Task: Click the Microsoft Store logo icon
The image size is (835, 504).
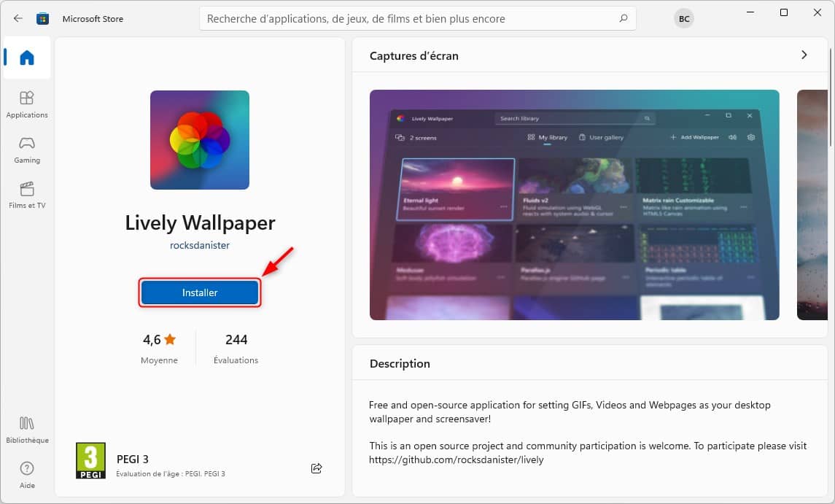Action: point(42,19)
